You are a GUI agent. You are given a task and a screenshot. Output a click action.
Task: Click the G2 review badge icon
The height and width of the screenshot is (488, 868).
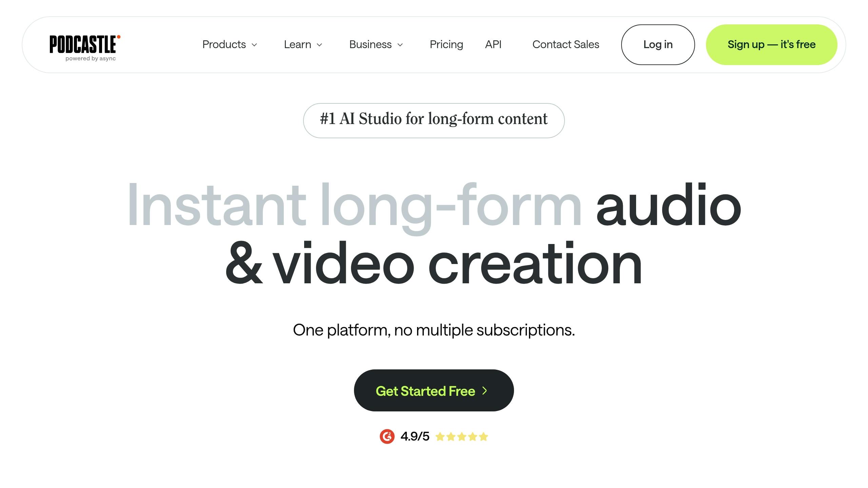click(x=387, y=436)
